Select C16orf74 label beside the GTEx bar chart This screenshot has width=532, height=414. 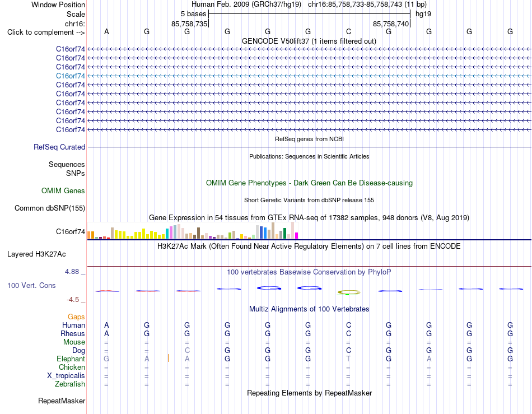(x=70, y=232)
